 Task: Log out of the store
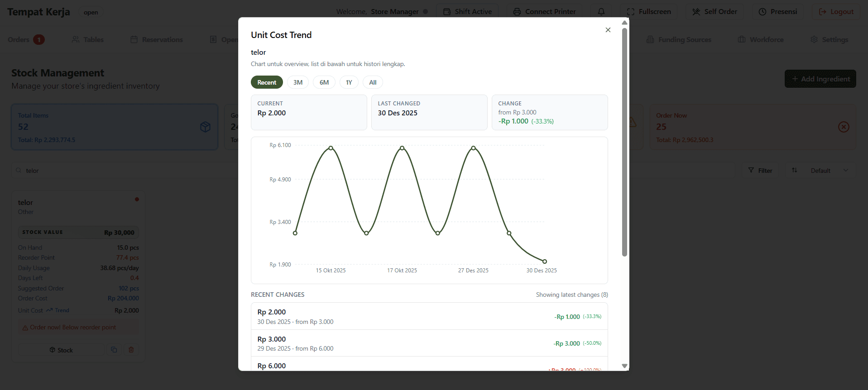click(836, 12)
